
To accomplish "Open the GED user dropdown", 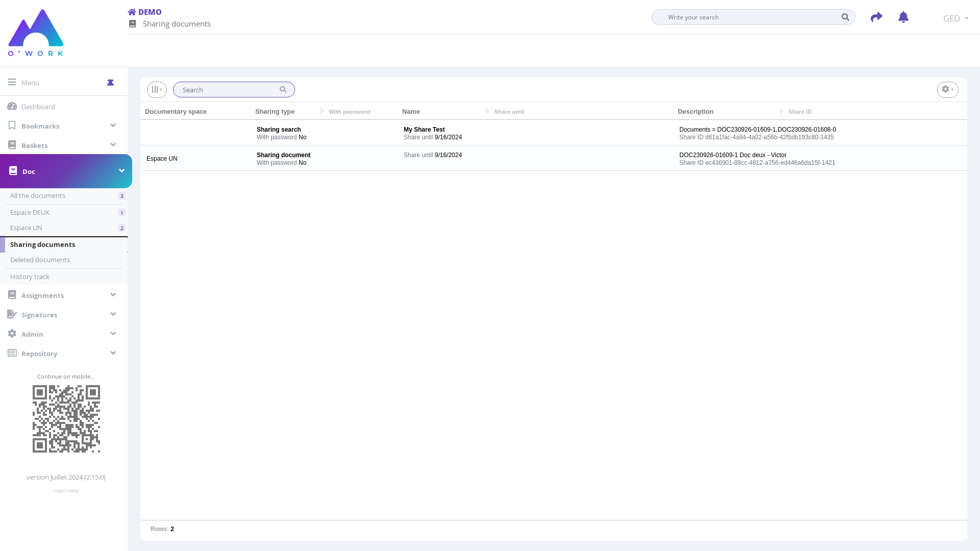I will coord(955,18).
